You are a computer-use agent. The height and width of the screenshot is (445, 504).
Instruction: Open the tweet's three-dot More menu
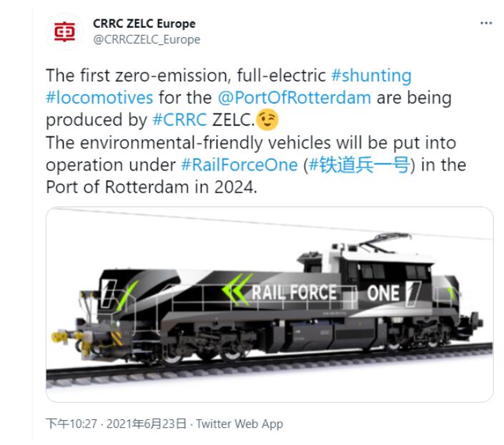point(486,24)
